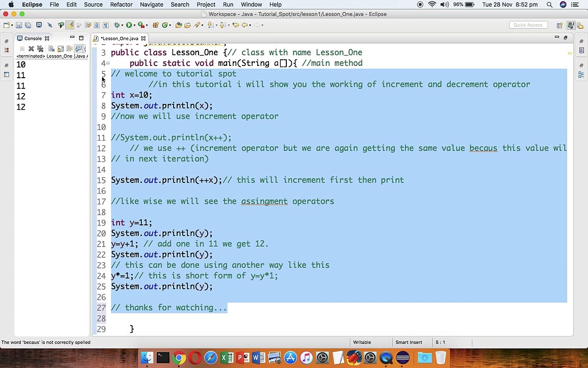
Task: Toggle Block Selection Mode toolbar icon
Action: click(97, 25)
